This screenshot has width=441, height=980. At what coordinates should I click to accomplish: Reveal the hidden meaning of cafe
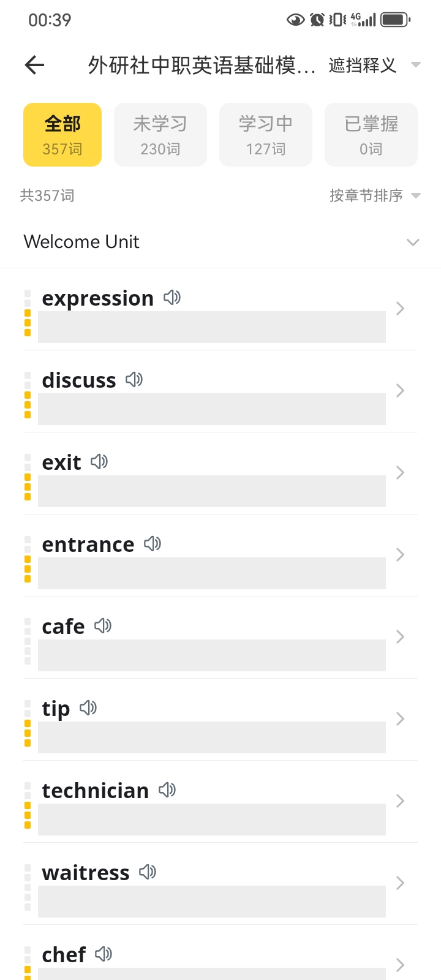(x=212, y=655)
